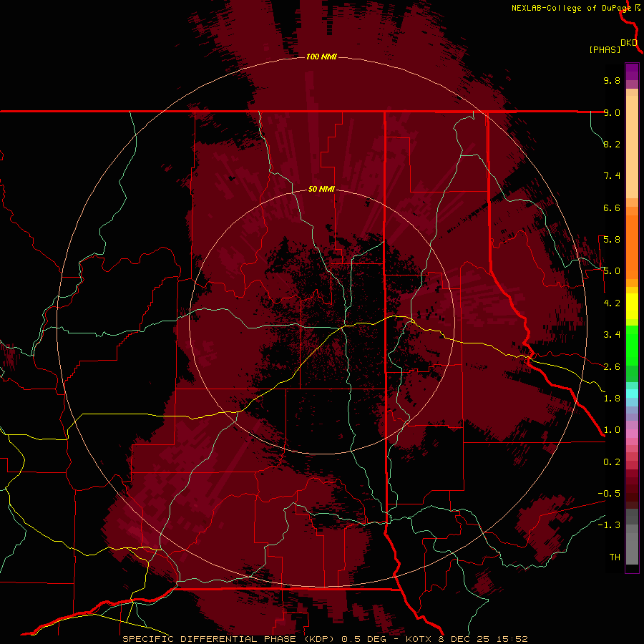This screenshot has height=644, width=644.
Task: Click the 3.4 scale label
Action: pyautogui.click(x=612, y=335)
